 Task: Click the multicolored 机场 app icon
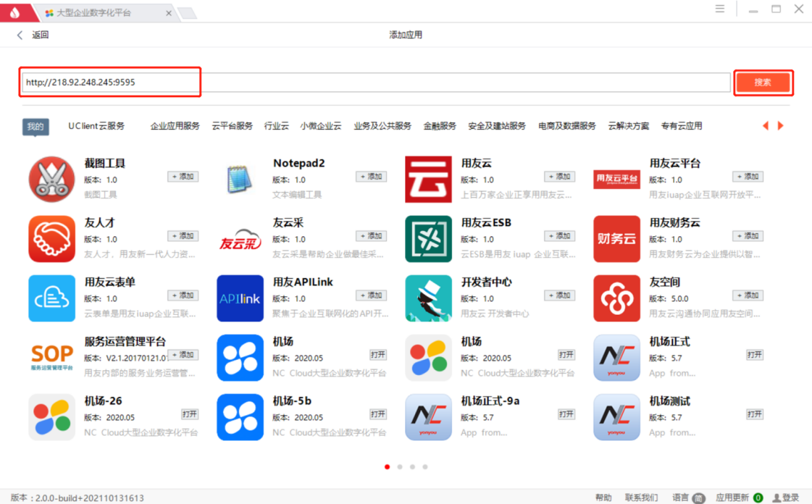(x=428, y=358)
